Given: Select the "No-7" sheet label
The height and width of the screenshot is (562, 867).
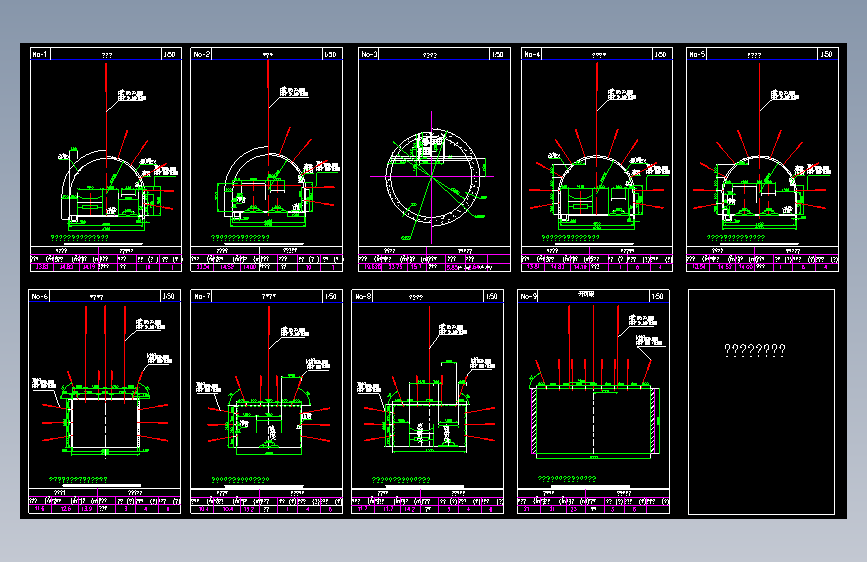Looking at the screenshot, I should 202,296.
